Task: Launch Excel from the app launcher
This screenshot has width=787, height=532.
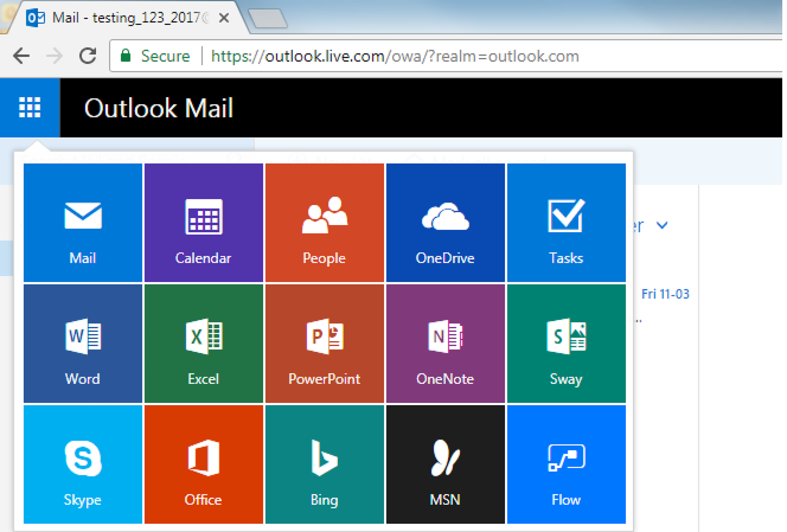Action: 204,344
